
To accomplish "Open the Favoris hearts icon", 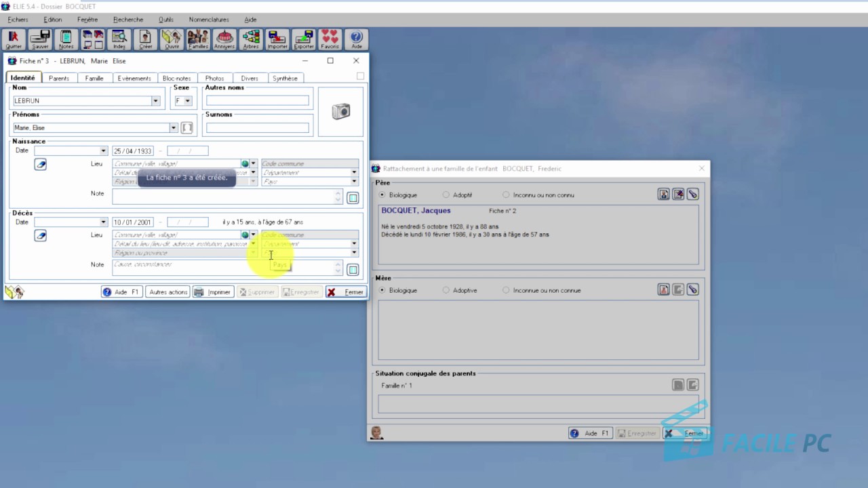I will pos(330,39).
